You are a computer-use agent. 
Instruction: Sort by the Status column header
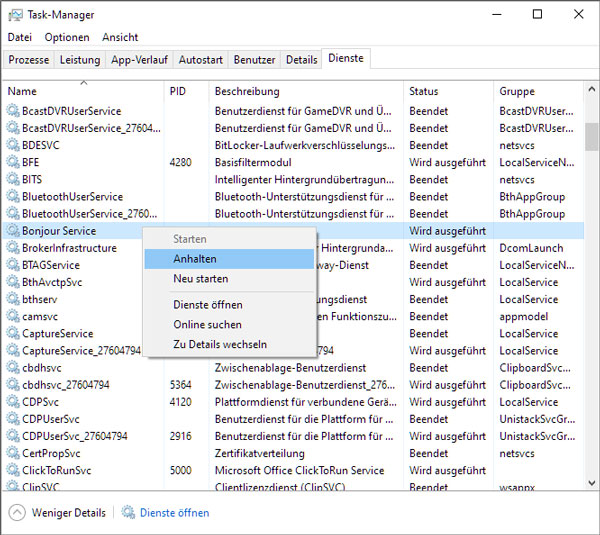coord(448,91)
